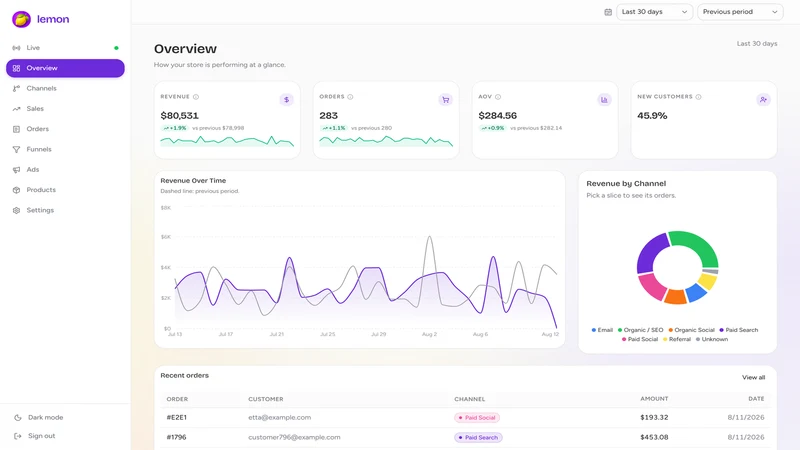800x450 pixels.
Task: Click Email legend item
Action: 602,330
